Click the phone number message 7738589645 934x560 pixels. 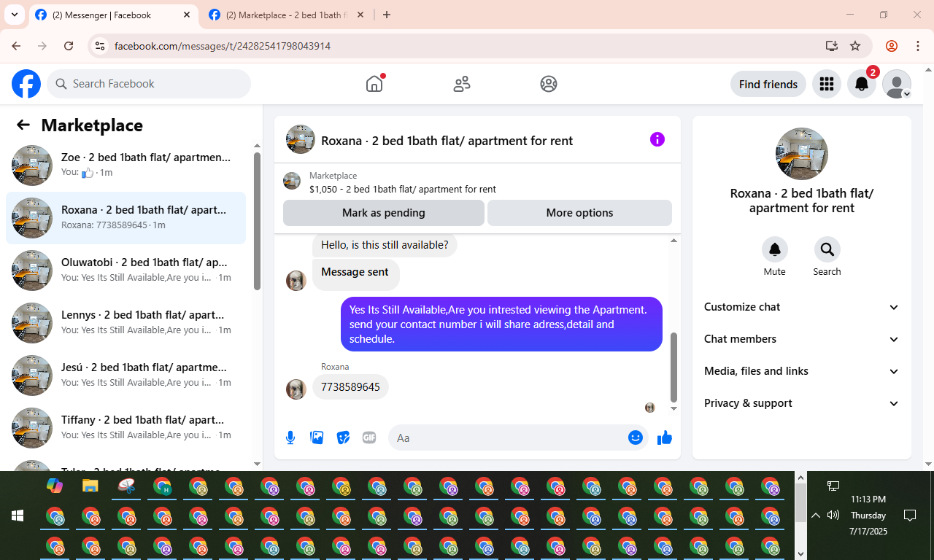[350, 387]
